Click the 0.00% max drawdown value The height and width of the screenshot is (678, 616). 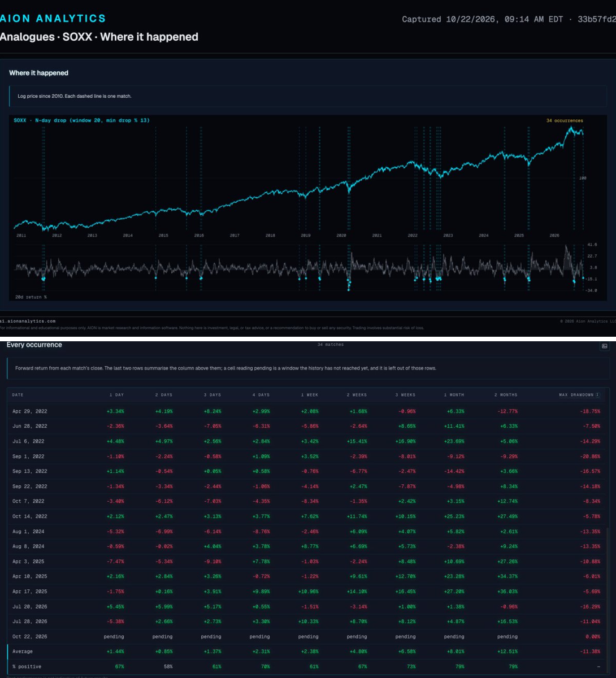[592, 637]
